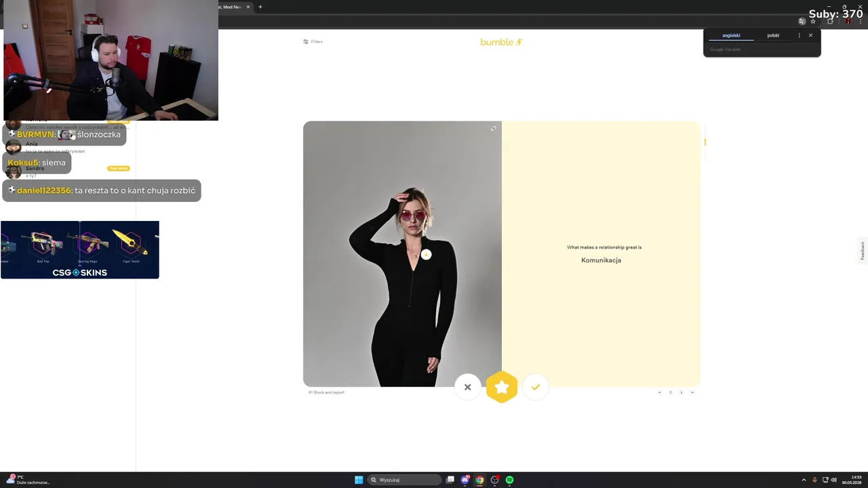Viewport: 868px width, 488px height.
Task: Click the Google Translate icon in address bar
Action: pos(802,22)
